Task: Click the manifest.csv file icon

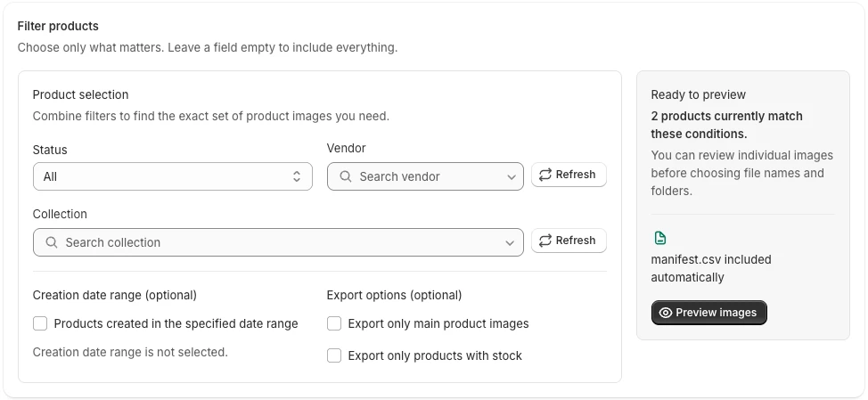Action: [x=659, y=238]
